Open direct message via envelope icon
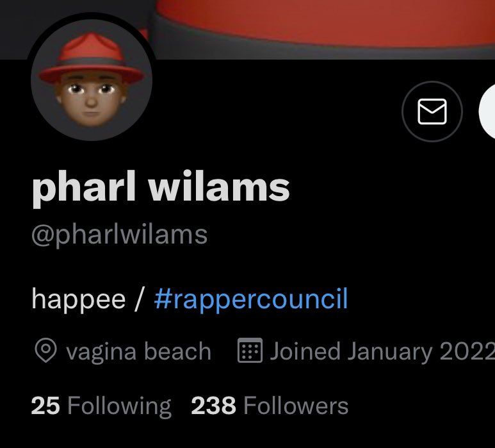 coord(432,112)
